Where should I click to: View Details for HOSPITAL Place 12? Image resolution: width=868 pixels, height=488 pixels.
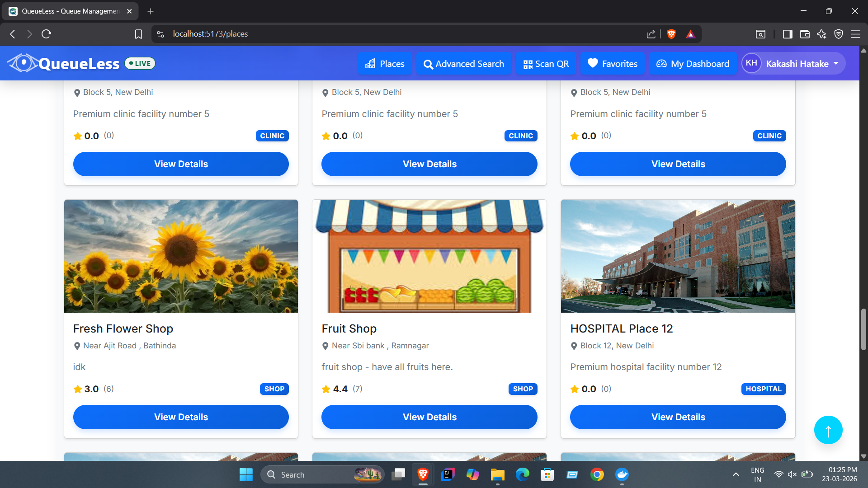tap(678, 417)
